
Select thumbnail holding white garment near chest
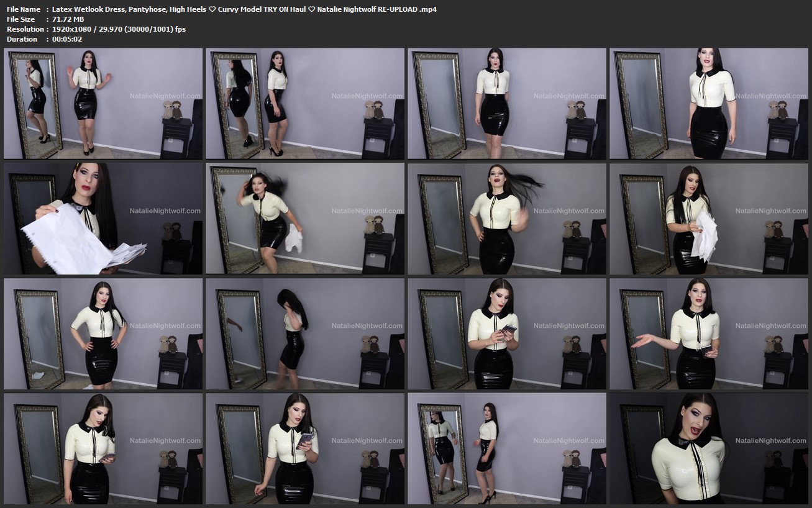709,219
